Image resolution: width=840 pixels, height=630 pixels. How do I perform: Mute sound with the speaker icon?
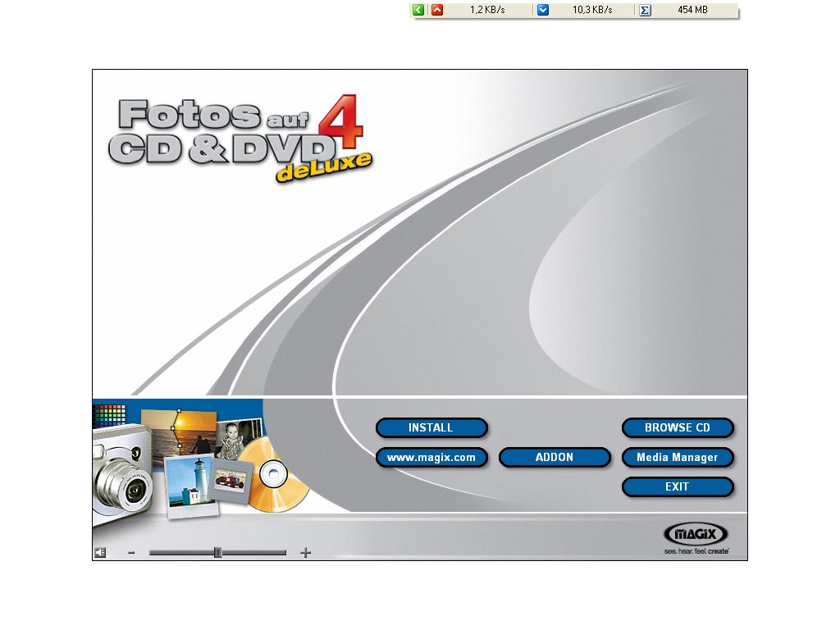point(100,553)
